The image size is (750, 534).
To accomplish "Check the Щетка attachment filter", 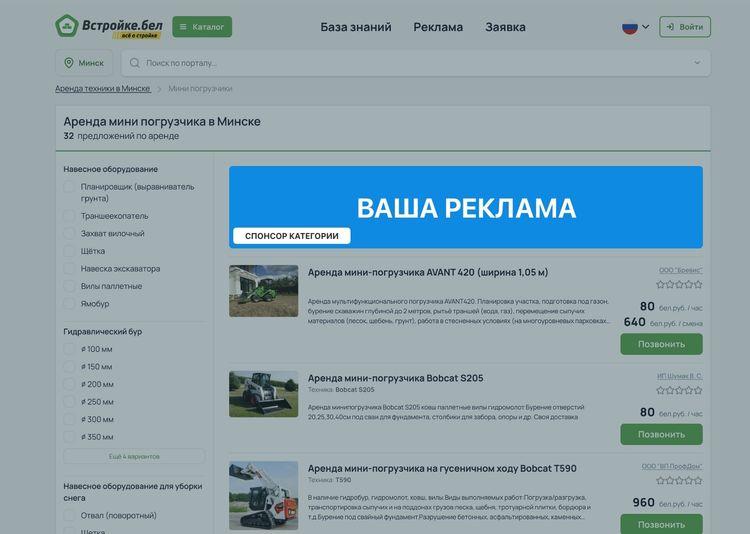I will 69,251.
